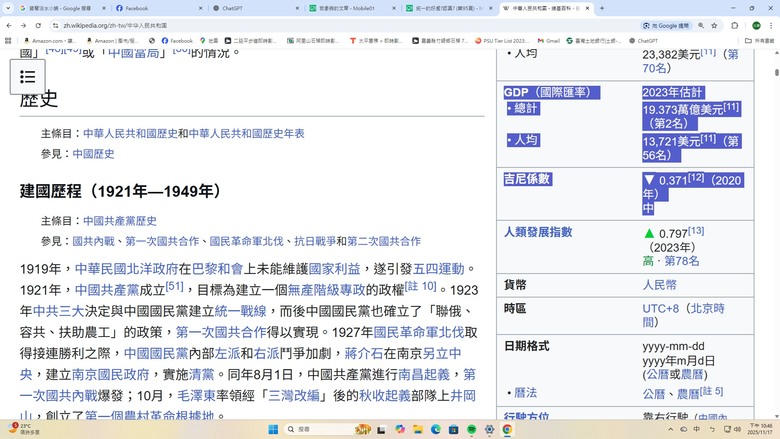The image size is (780, 439).
Task: Expand the tab search dropdown
Action: 8,8
